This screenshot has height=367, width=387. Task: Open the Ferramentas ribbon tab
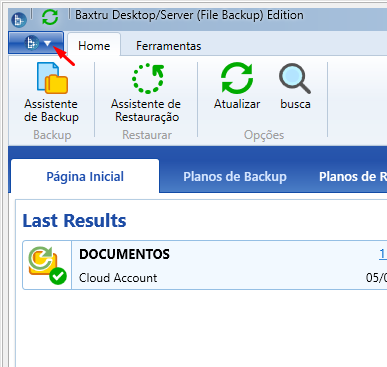[x=168, y=46]
